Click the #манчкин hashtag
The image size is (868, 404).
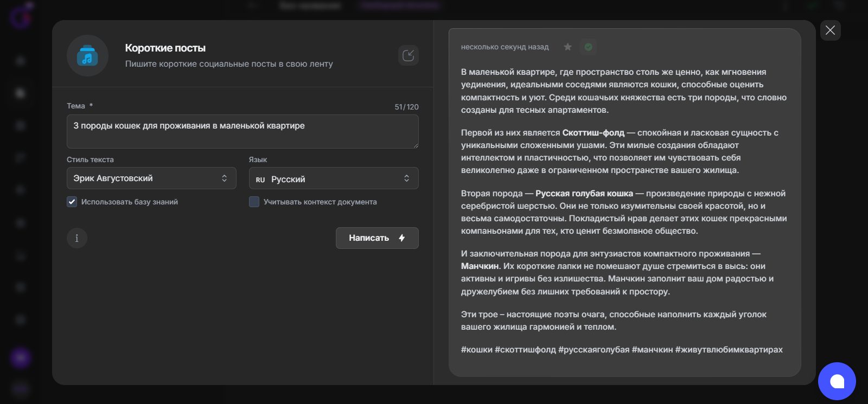click(652, 350)
